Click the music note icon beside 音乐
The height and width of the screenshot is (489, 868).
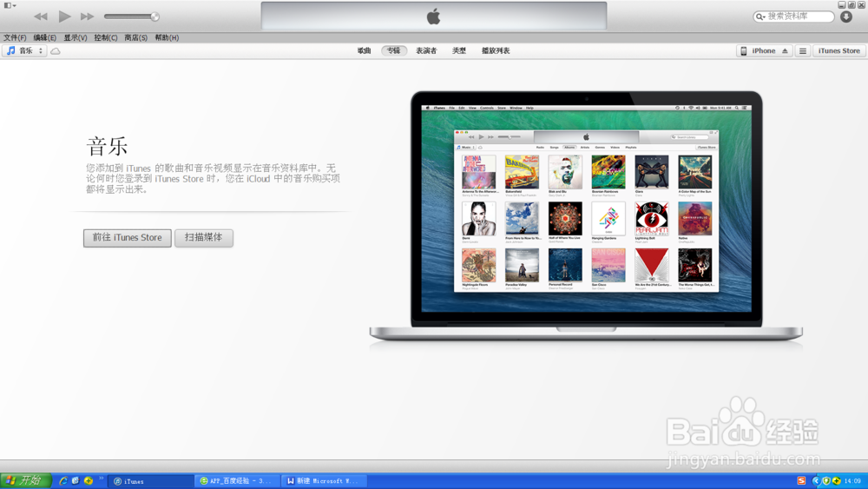coord(10,50)
